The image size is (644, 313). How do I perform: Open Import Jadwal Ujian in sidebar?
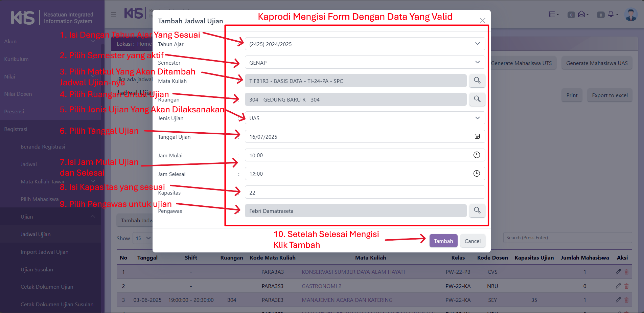click(x=44, y=252)
